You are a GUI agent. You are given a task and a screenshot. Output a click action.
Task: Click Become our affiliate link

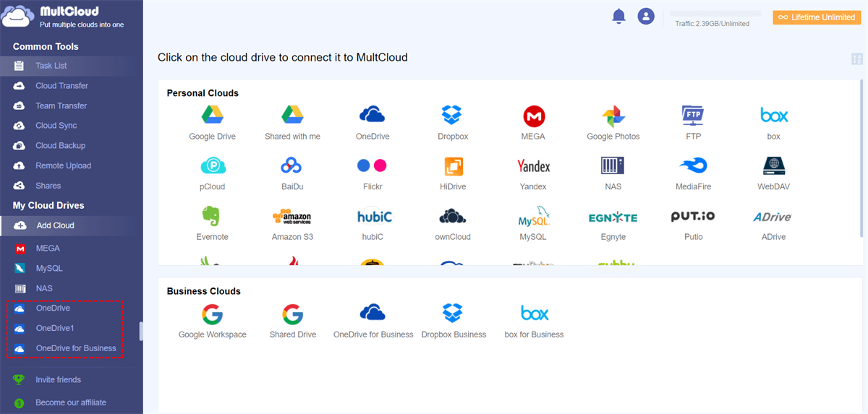[x=71, y=402]
